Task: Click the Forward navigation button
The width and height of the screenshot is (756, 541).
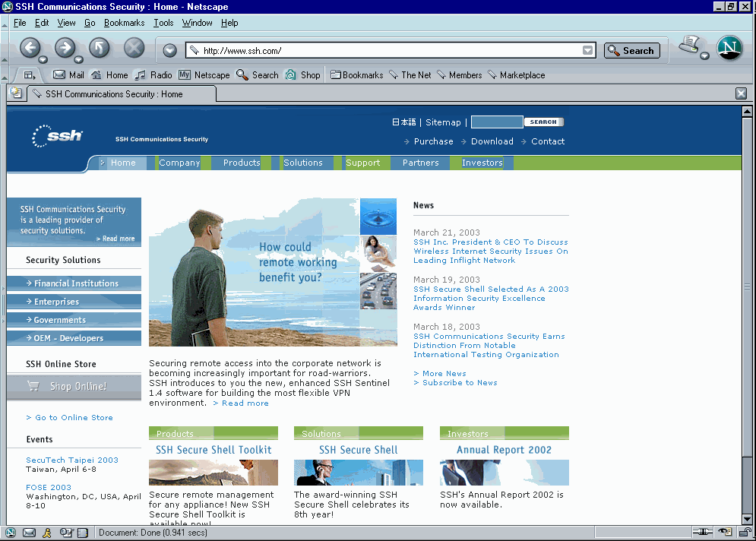Action: (64, 48)
